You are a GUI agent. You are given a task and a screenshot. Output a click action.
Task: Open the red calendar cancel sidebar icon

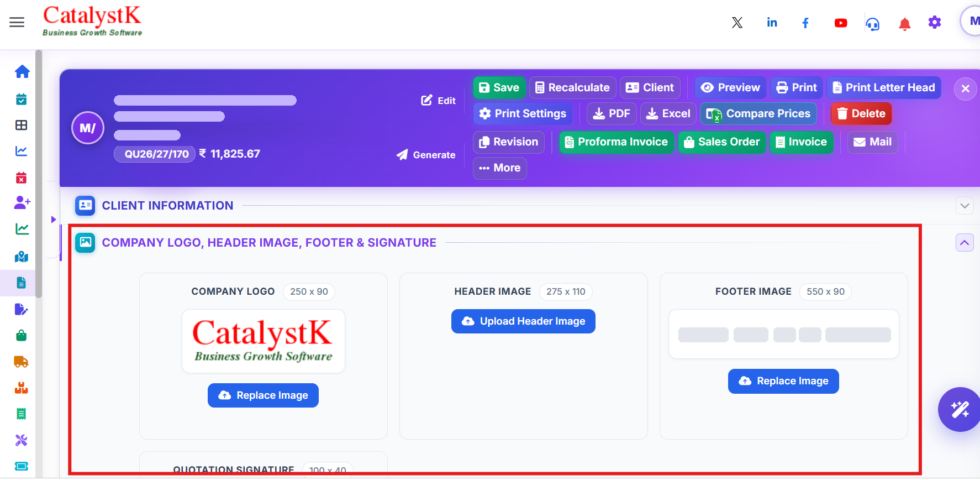pos(22,178)
